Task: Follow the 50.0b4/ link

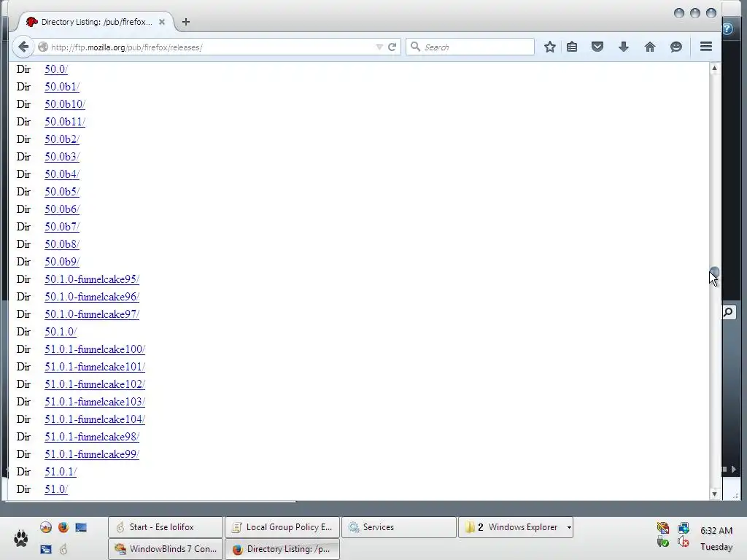Action: 62,174
